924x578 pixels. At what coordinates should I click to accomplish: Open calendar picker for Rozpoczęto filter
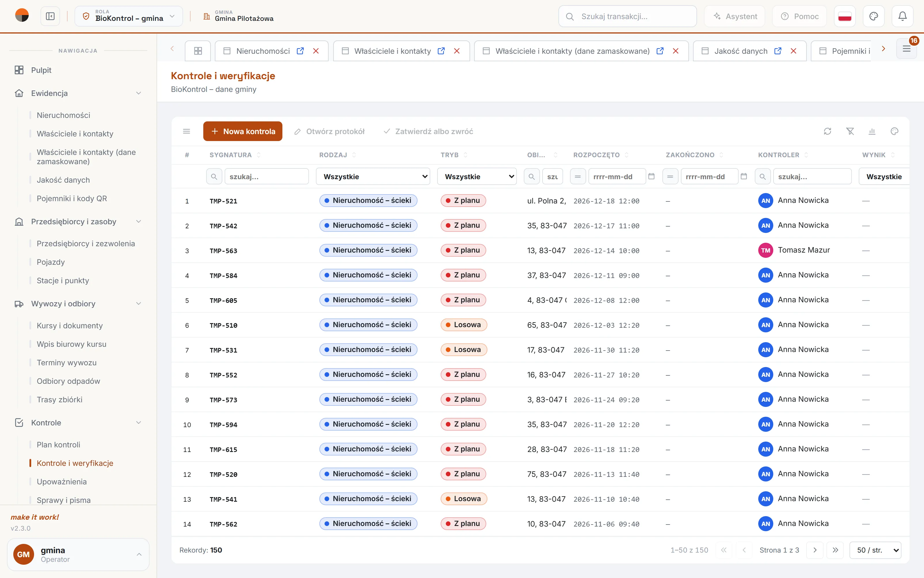(651, 177)
